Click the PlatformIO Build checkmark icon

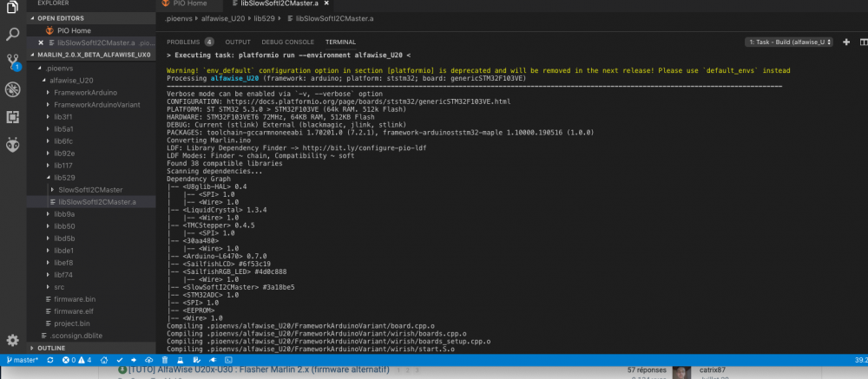(x=119, y=360)
